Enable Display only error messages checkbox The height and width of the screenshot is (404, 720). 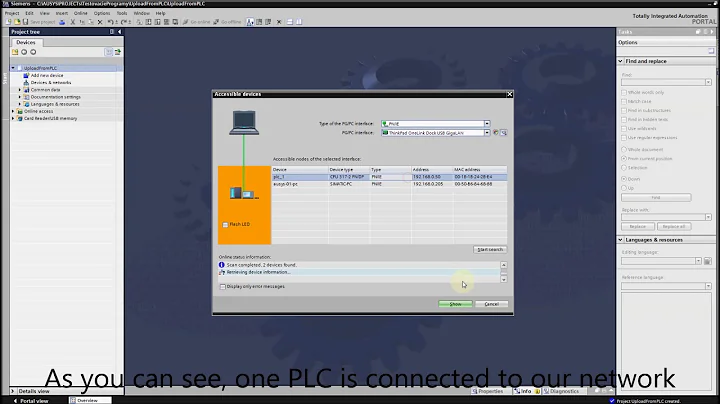pos(223,286)
